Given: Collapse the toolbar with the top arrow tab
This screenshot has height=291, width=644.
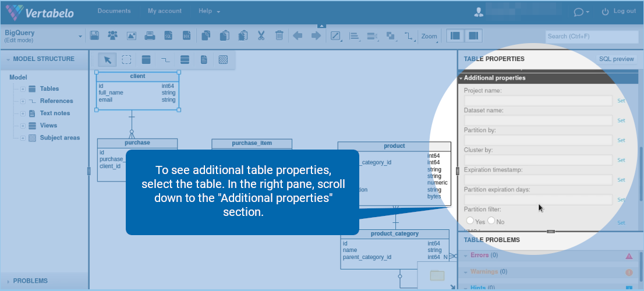Looking at the screenshot, I should (322, 26).
